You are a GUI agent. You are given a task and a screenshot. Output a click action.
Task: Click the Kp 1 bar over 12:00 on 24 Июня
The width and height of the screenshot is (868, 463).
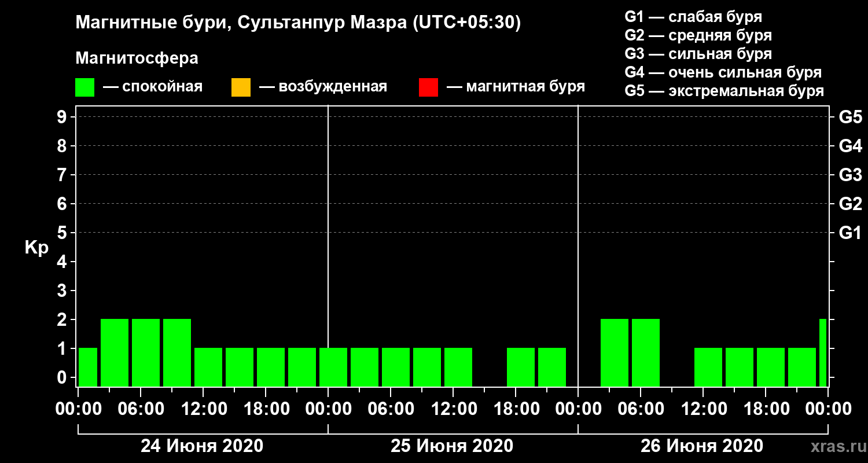point(208,367)
